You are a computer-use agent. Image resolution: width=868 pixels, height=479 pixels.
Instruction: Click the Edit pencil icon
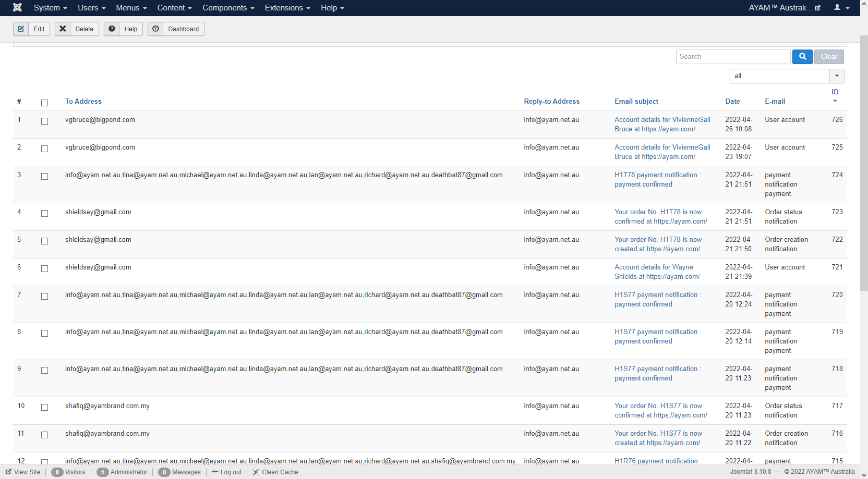tap(21, 29)
